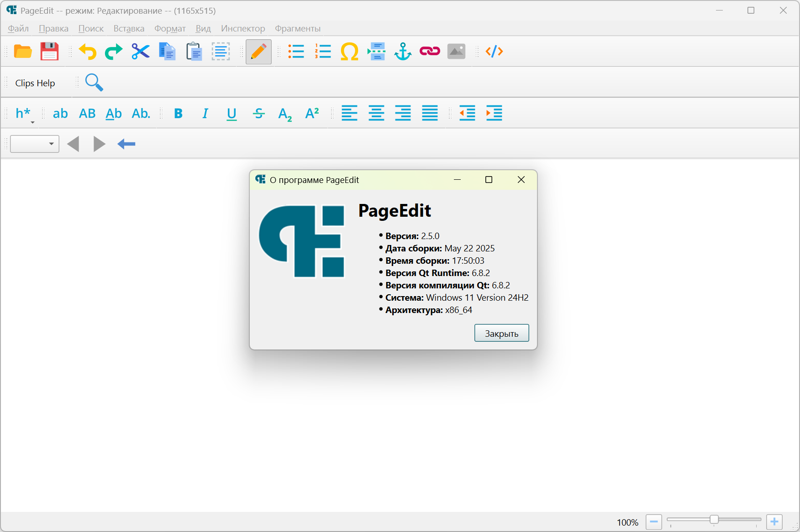Open the Инспектор menu
The height and width of the screenshot is (532, 800).
(243, 28)
